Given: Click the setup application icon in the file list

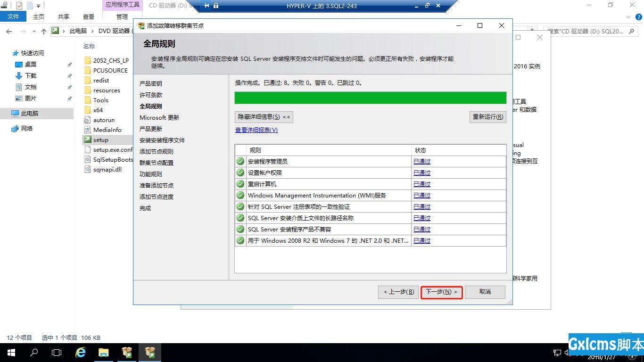Looking at the screenshot, I should (x=88, y=140).
